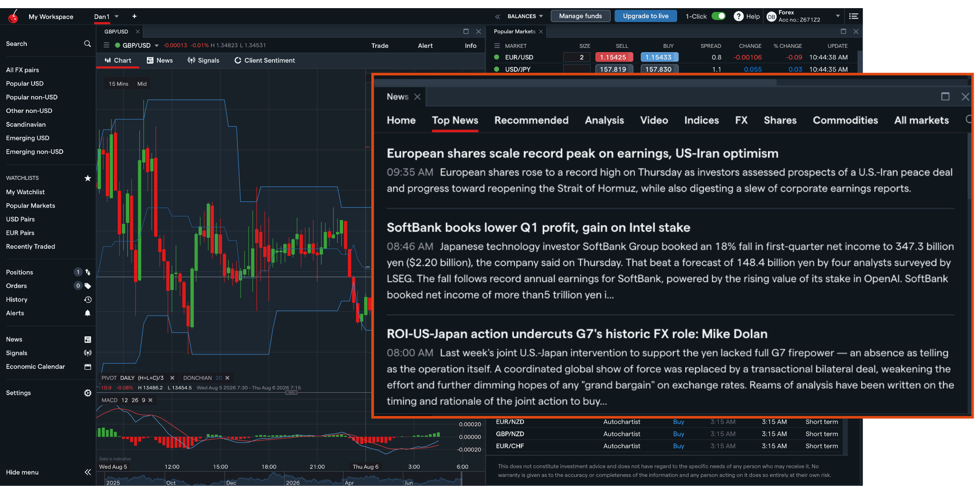Click Alert in GBP/USD panel header
Viewport: 980px width, 486px height.
click(x=425, y=46)
